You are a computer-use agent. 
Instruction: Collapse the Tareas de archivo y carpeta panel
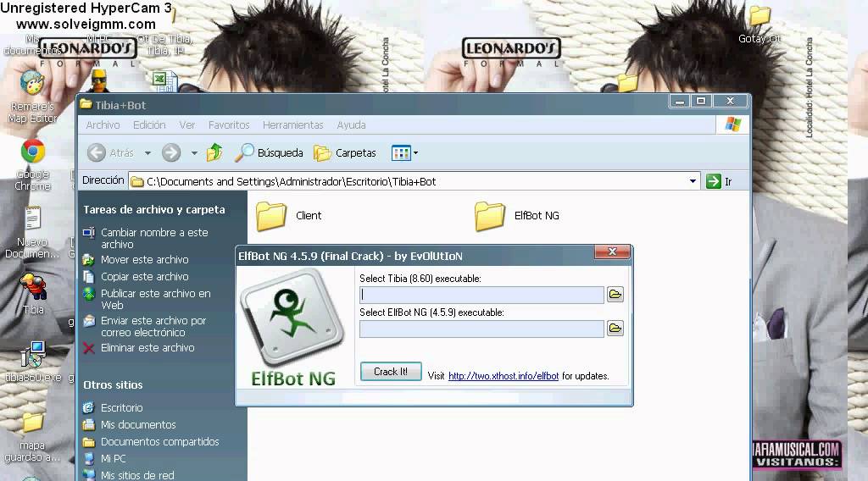coord(154,209)
